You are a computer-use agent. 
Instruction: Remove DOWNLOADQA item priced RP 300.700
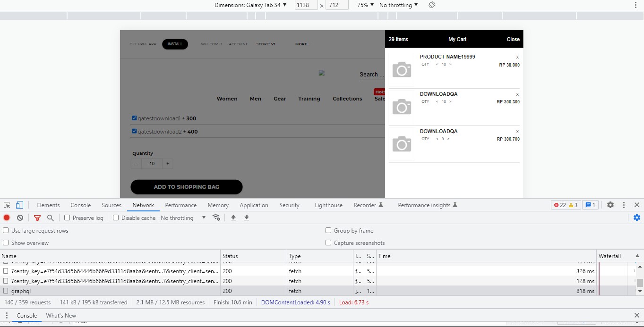(517, 131)
